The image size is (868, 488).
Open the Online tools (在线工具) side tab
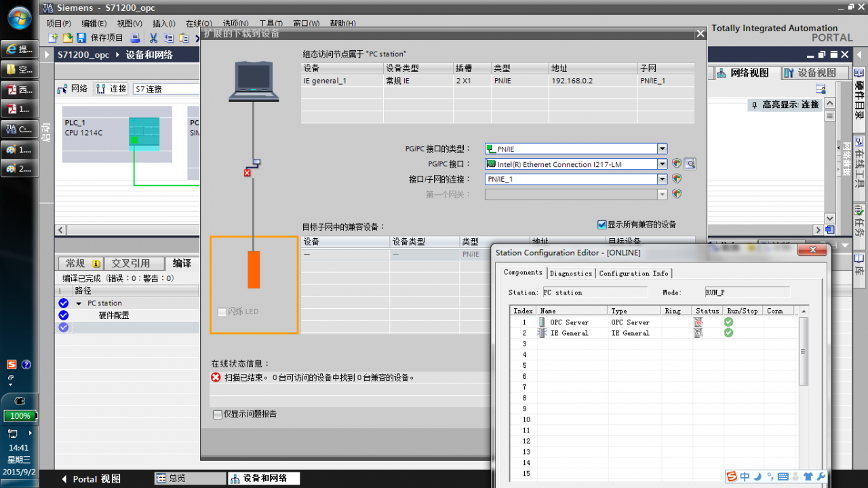click(859, 168)
